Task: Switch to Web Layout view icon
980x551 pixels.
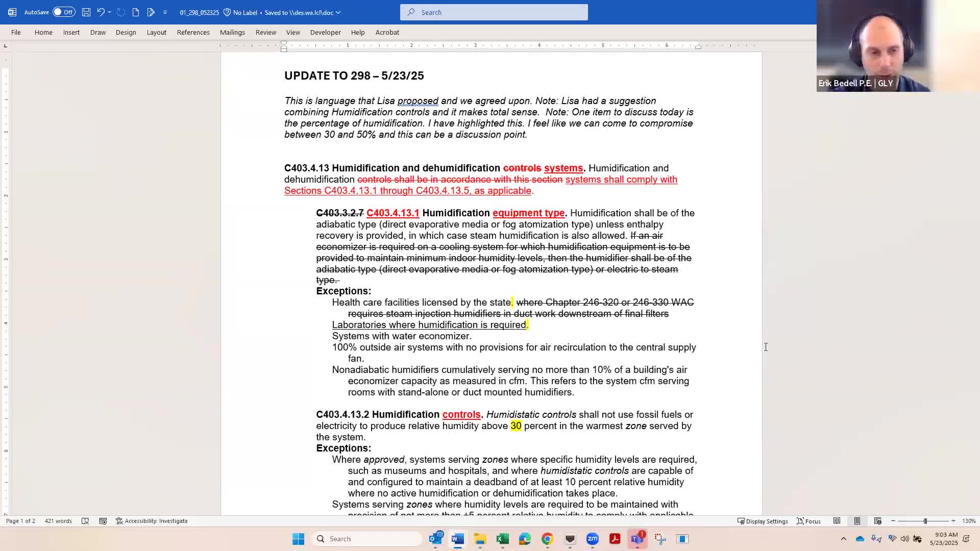Action: click(x=877, y=521)
